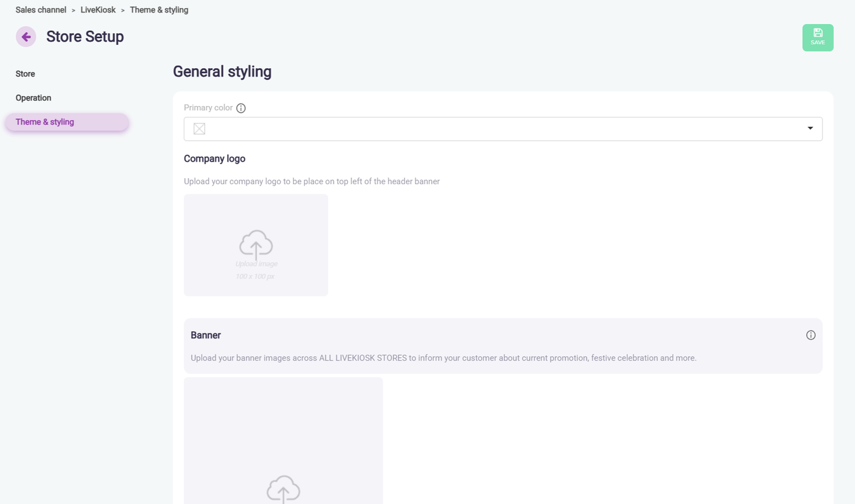
Task: Go to Sales channel breadcrumb
Action: [41, 10]
